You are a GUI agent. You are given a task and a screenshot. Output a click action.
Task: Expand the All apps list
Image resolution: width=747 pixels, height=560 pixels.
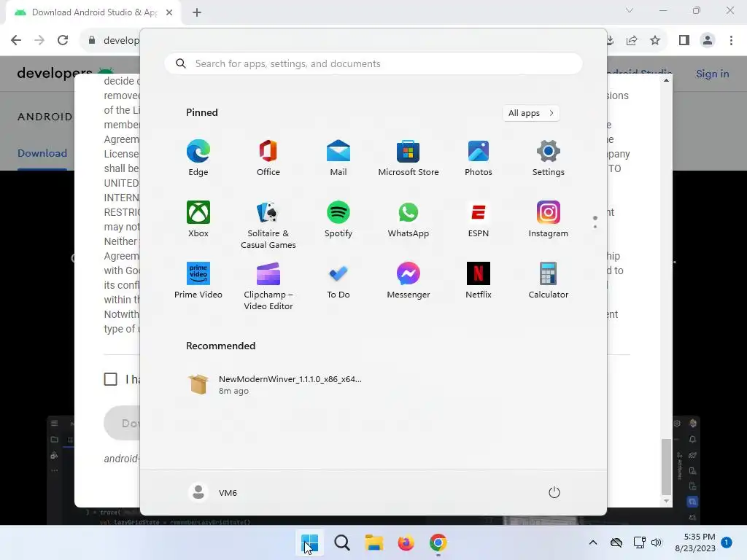(x=531, y=113)
